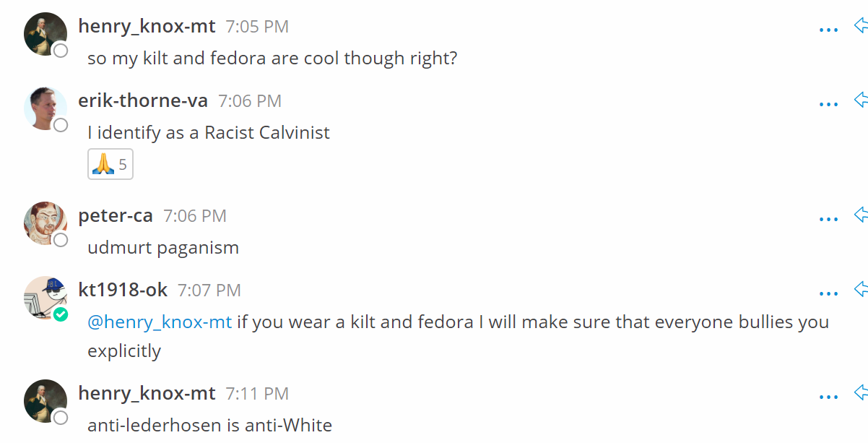The width and height of the screenshot is (868, 443).
Task: Reply to henry_knox-mt's kilt and fedora message
Action: [861, 27]
